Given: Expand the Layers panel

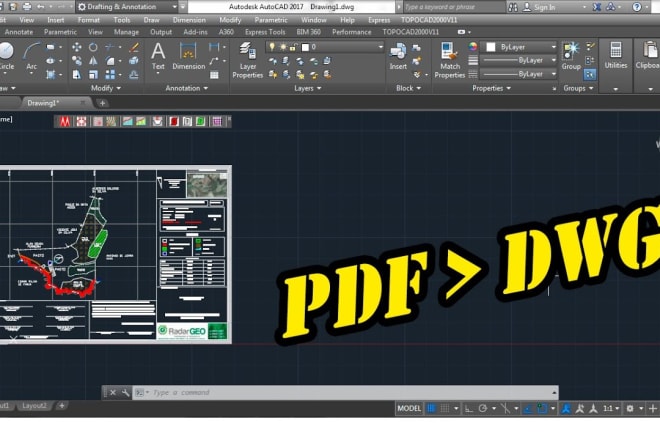Looking at the screenshot, I should tap(307, 88).
